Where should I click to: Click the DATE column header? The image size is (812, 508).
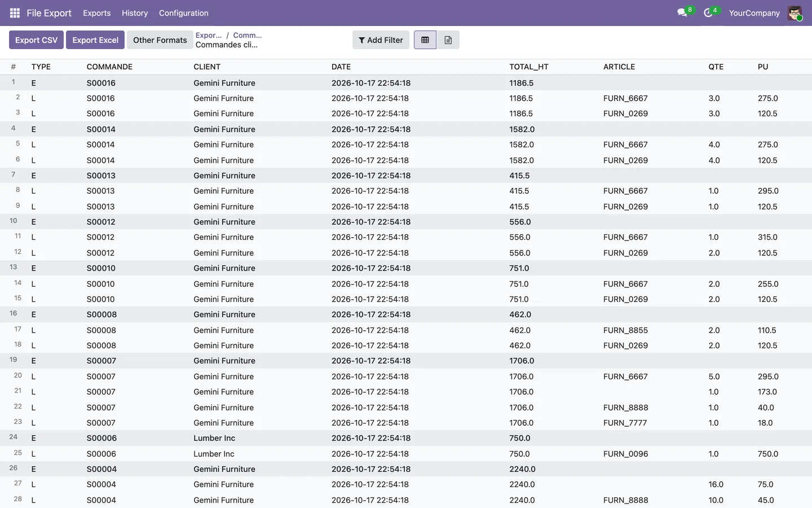click(341, 67)
